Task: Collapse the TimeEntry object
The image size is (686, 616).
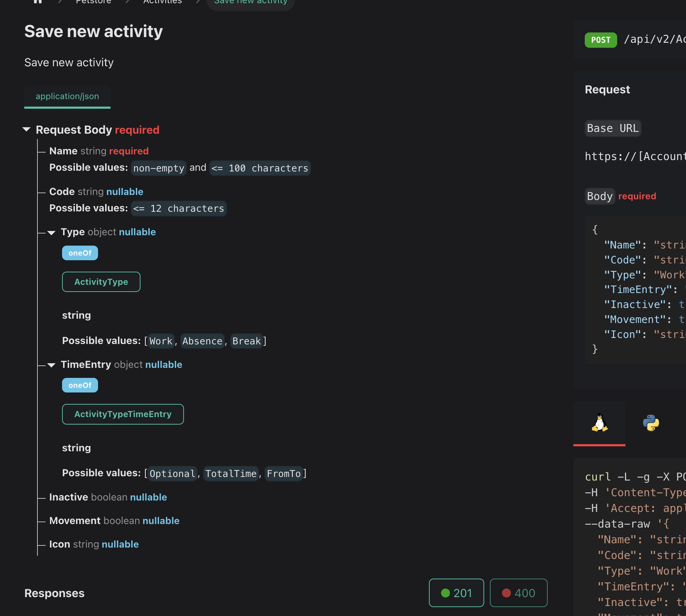Action: (51, 365)
